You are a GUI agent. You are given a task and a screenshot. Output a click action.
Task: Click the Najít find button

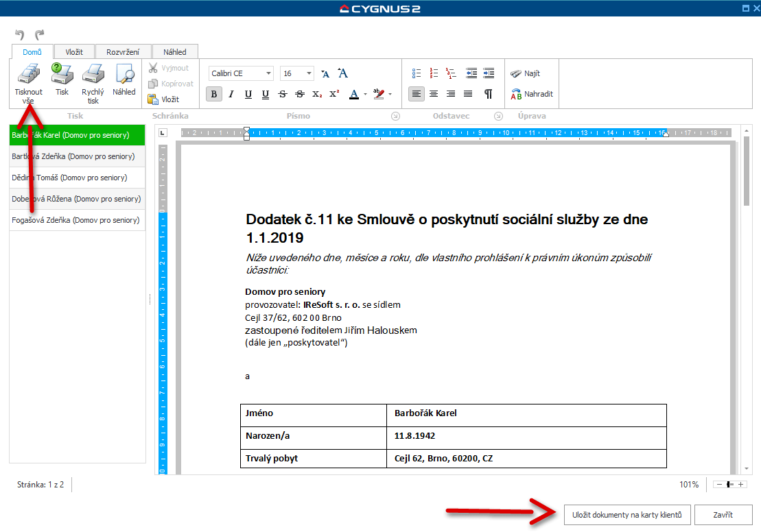tap(525, 73)
